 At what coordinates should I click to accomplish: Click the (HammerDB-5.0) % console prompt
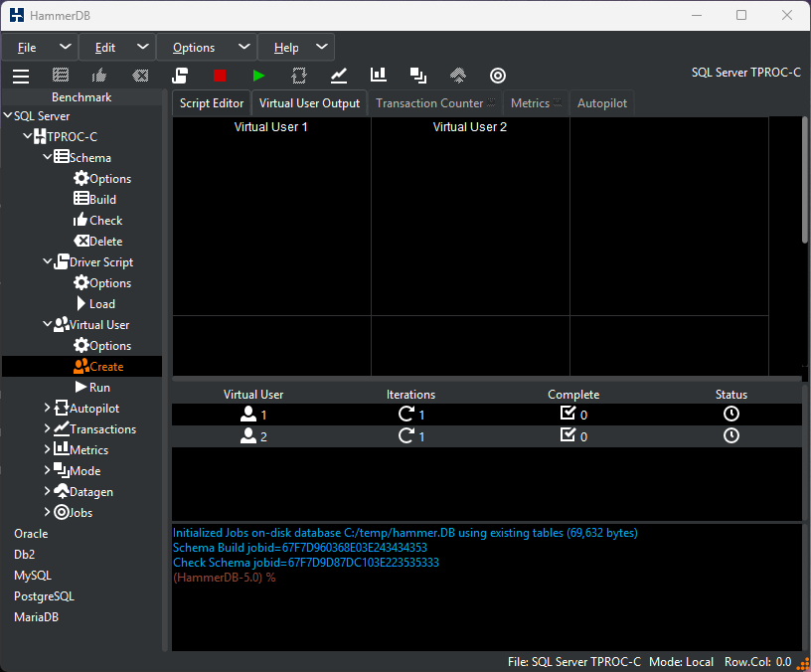point(224,578)
